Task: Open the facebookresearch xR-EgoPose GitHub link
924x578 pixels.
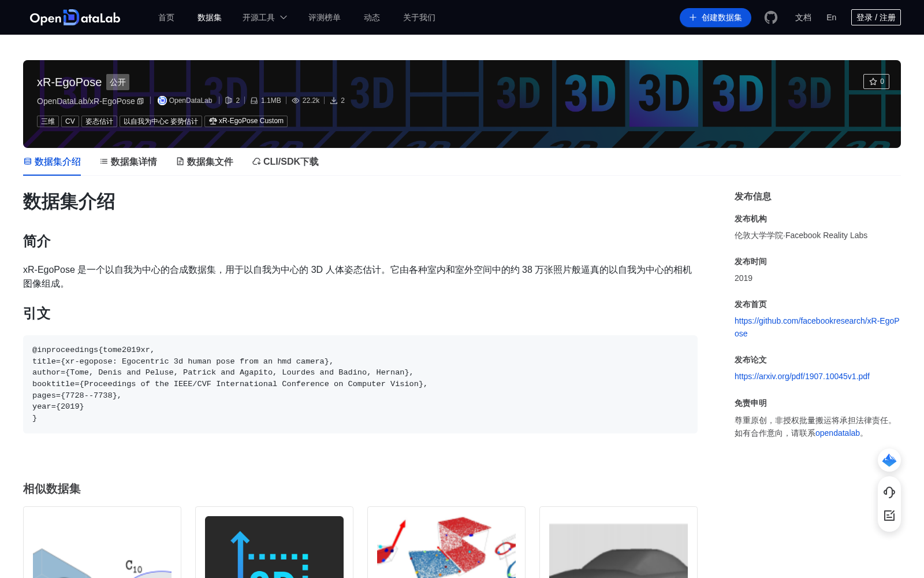Action: [817, 327]
